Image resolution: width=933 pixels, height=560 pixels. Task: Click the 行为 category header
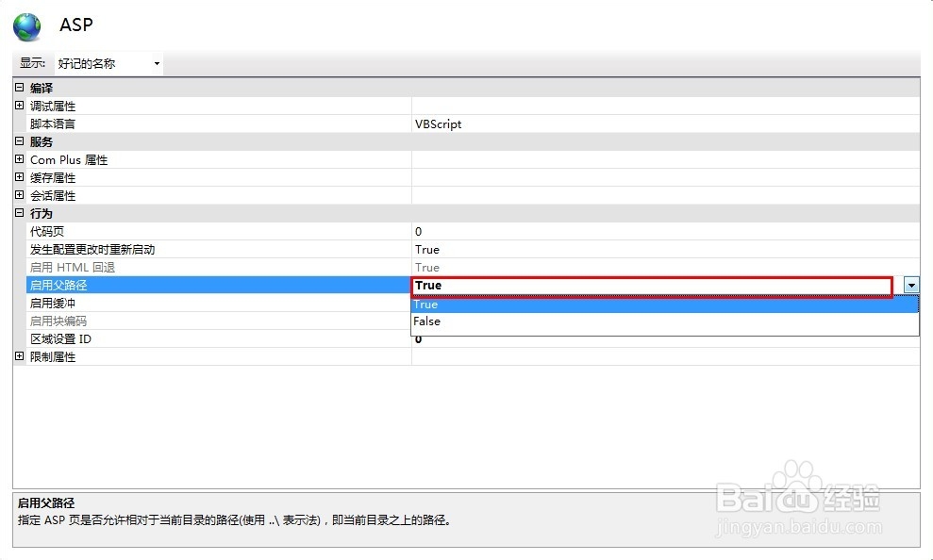point(42,213)
